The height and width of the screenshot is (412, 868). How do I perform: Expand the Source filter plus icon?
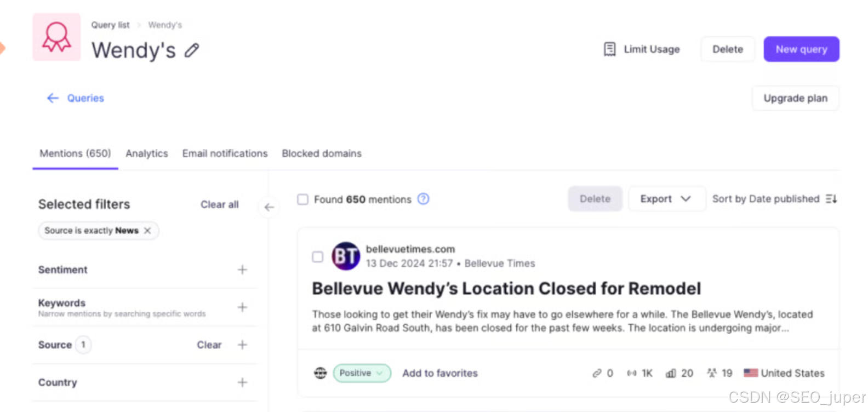point(242,345)
